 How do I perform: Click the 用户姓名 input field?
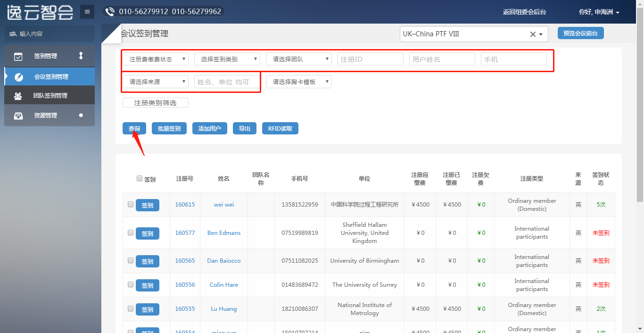[442, 59]
